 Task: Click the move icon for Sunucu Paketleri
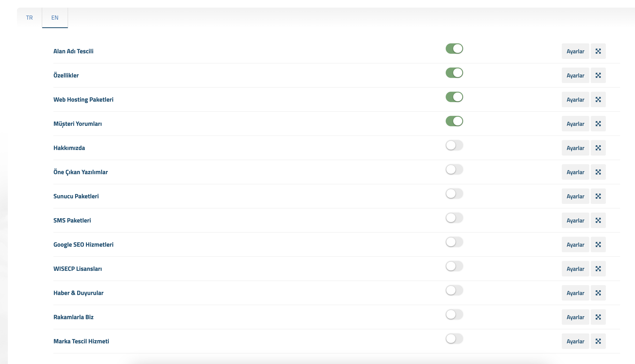point(598,196)
